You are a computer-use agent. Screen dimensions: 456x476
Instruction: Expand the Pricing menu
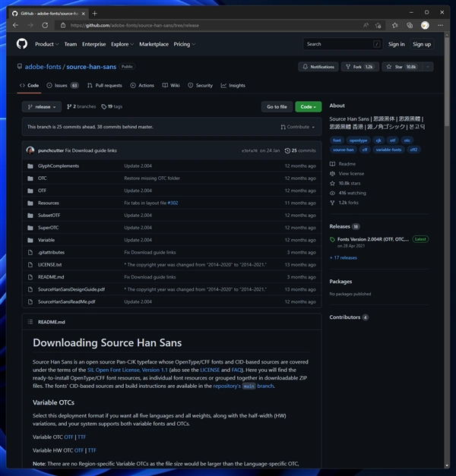pyautogui.click(x=184, y=44)
